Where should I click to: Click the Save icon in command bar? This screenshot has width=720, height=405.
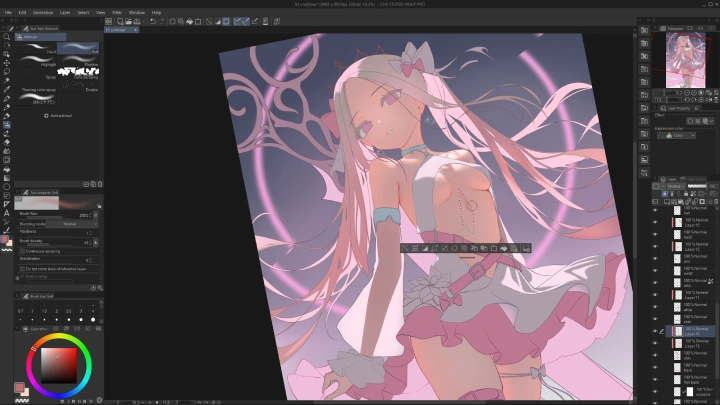point(136,22)
